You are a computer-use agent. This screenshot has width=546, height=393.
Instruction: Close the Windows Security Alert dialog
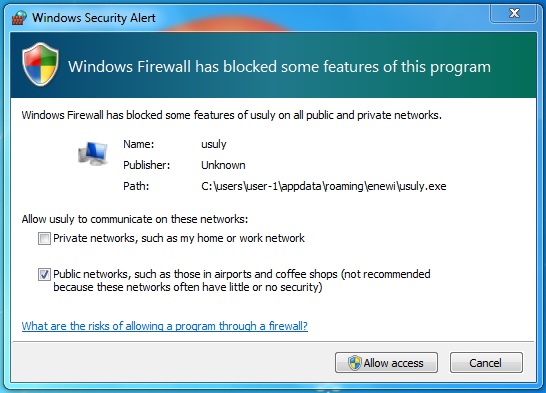pyautogui.click(x=514, y=14)
